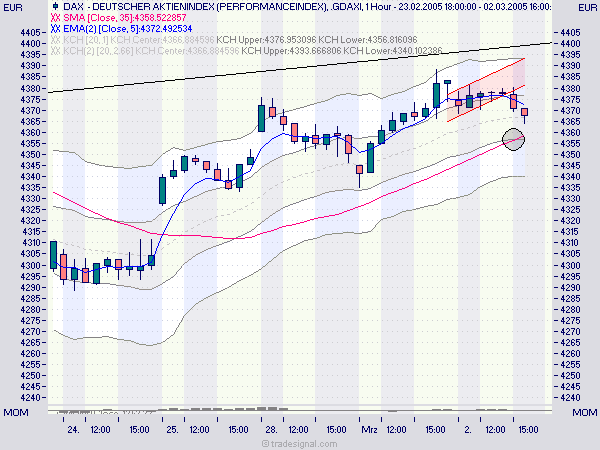
Task: Select KCH Lower:4340.102386 value in legend
Action: (393, 51)
